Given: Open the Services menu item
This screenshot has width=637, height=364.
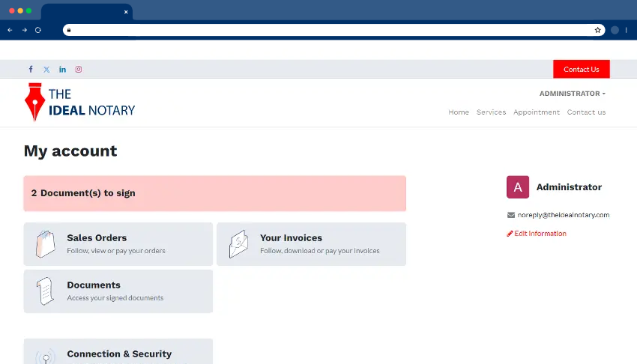Looking at the screenshot, I should pos(491,112).
